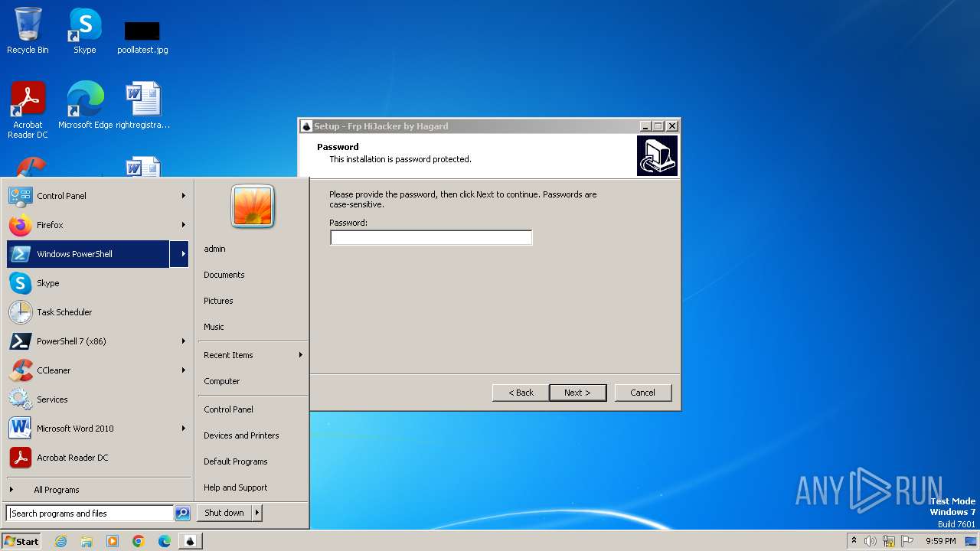Open Pictures from Start menu right pane
The height and width of the screenshot is (551, 980).
[253, 301]
